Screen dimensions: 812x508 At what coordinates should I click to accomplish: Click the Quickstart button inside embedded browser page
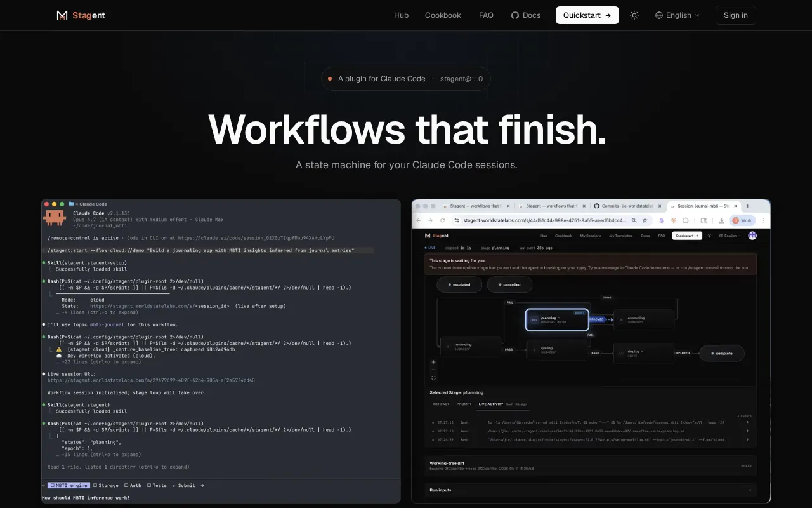click(x=687, y=236)
